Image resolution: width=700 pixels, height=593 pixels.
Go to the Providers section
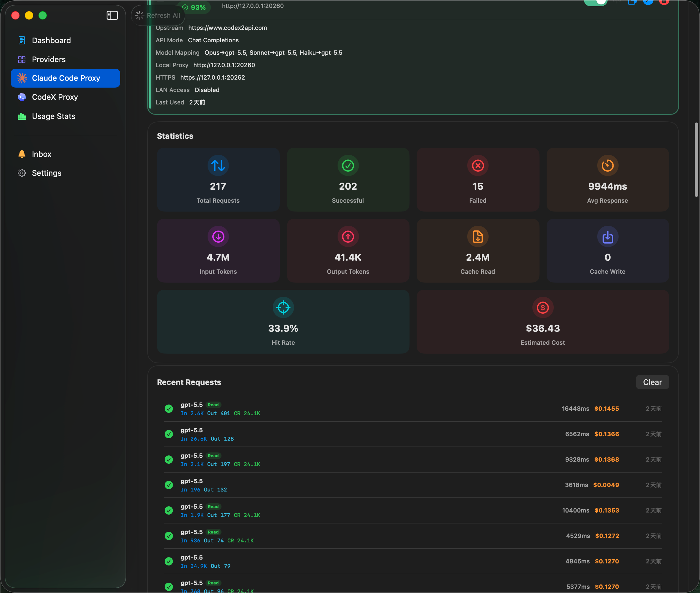(65, 59)
